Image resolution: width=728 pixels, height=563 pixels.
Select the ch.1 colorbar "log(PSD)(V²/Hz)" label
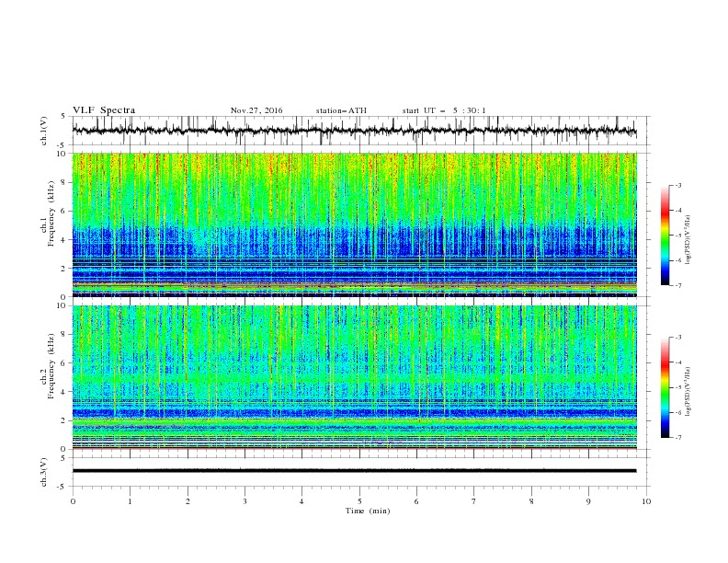688,240
